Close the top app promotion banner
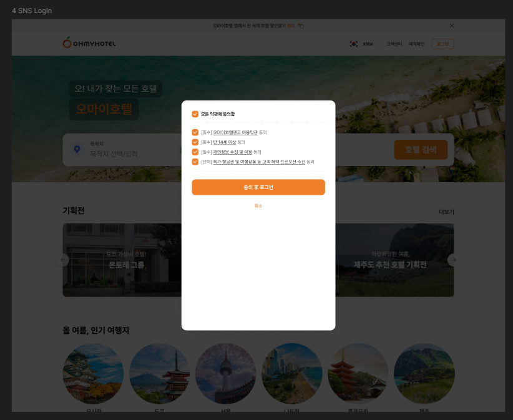This screenshot has width=513, height=420. click(x=452, y=26)
